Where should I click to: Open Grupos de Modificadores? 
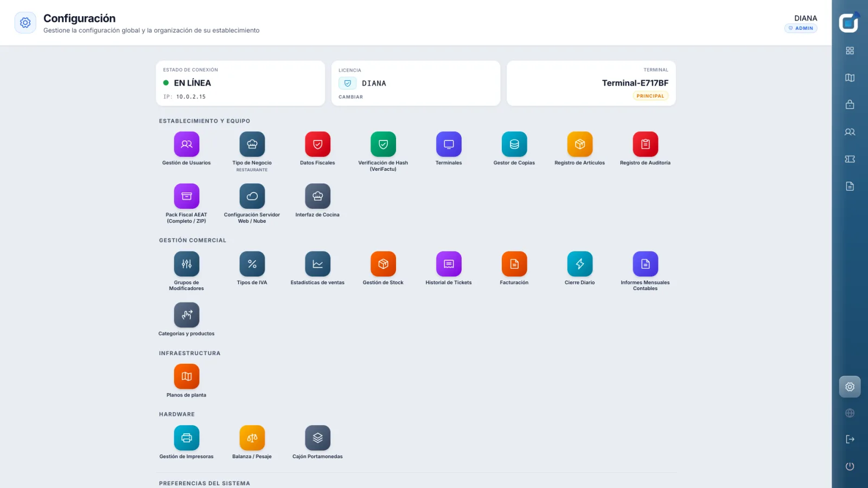(x=187, y=264)
